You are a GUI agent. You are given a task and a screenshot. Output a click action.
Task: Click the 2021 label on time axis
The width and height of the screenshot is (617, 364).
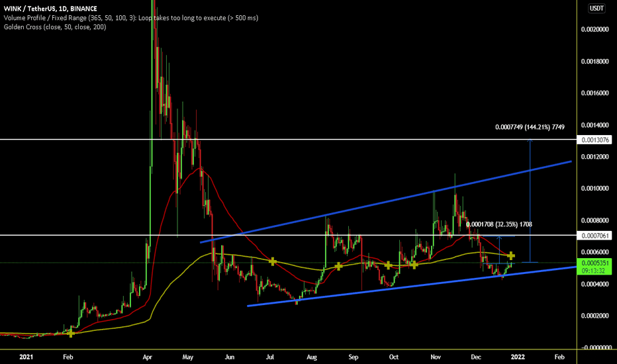pyautogui.click(x=26, y=357)
